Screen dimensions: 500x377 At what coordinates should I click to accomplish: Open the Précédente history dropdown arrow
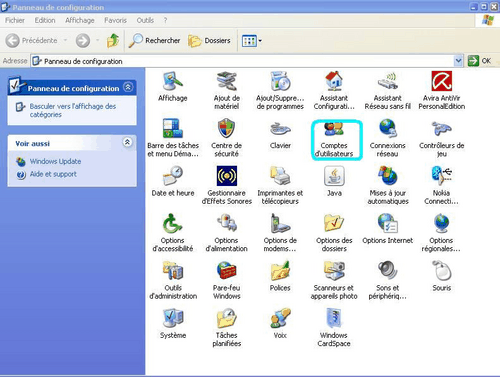tap(65, 41)
